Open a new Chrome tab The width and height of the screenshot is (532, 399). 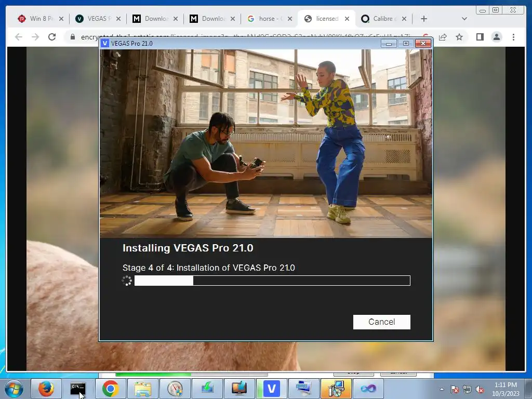[424, 19]
